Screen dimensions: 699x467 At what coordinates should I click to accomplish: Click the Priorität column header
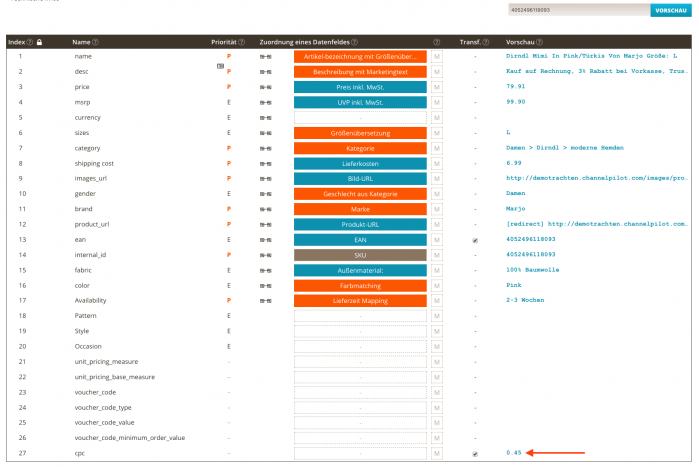(223, 42)
